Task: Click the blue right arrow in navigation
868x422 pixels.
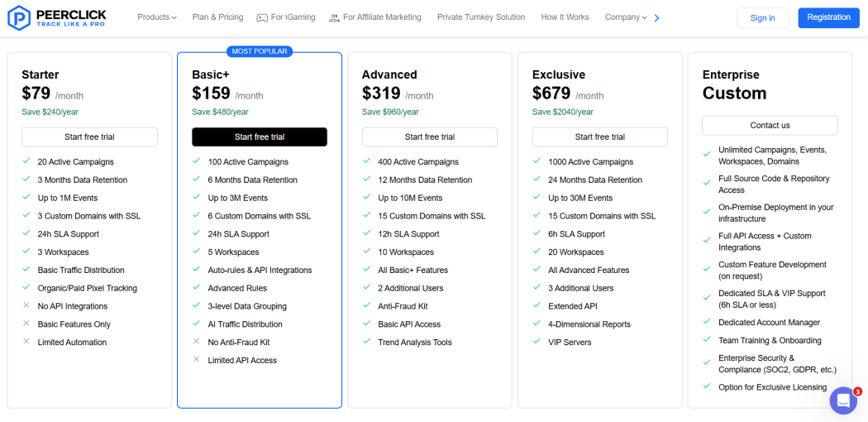Action: (657, 17)
